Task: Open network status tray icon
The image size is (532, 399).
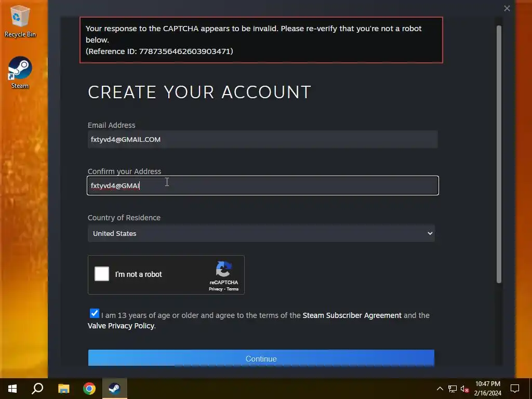Action: [x=453, y=389]
